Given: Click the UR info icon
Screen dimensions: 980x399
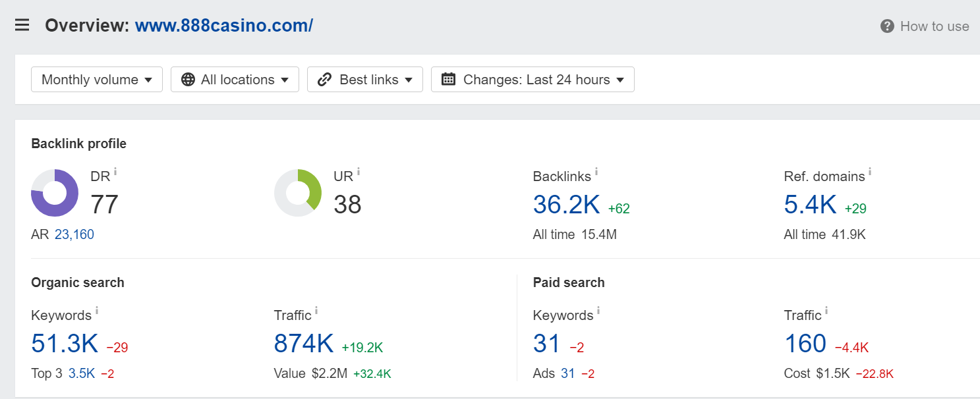Looking at the screenshot, I should (359, 172).
